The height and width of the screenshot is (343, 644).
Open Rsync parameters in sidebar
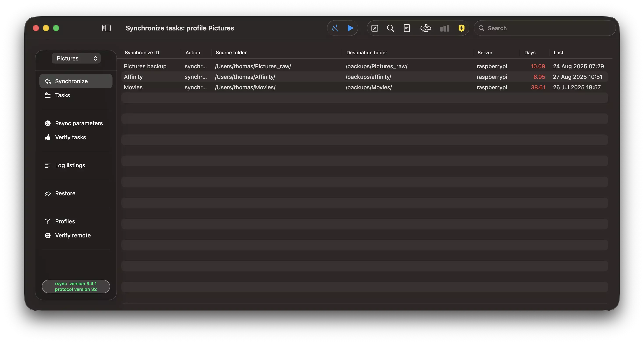[x=79, y=123]
